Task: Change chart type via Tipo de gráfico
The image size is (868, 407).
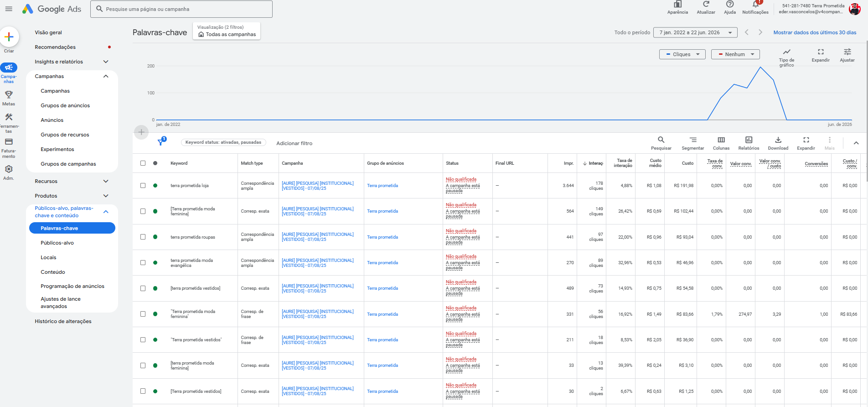Action: [x=786, y=52]
